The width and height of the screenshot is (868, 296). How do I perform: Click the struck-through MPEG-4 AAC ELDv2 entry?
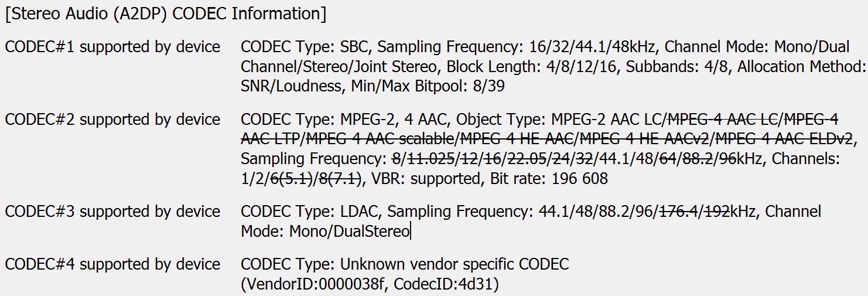(784, 140)
